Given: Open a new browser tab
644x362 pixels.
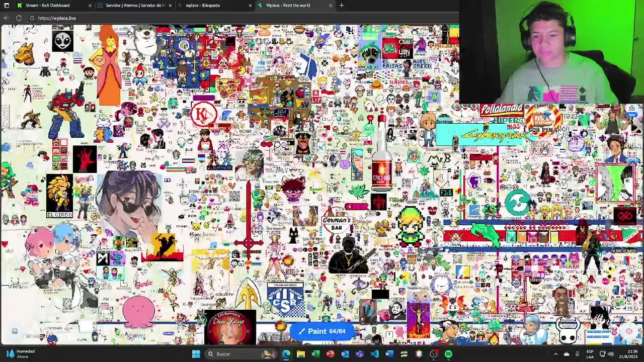Looking at the screenshot, I should point(342,6).
